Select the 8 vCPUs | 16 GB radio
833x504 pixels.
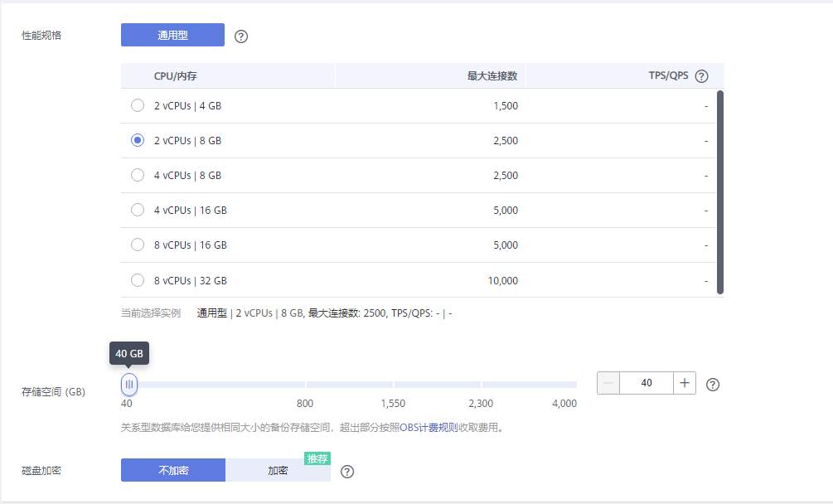(x=138, y=245)
